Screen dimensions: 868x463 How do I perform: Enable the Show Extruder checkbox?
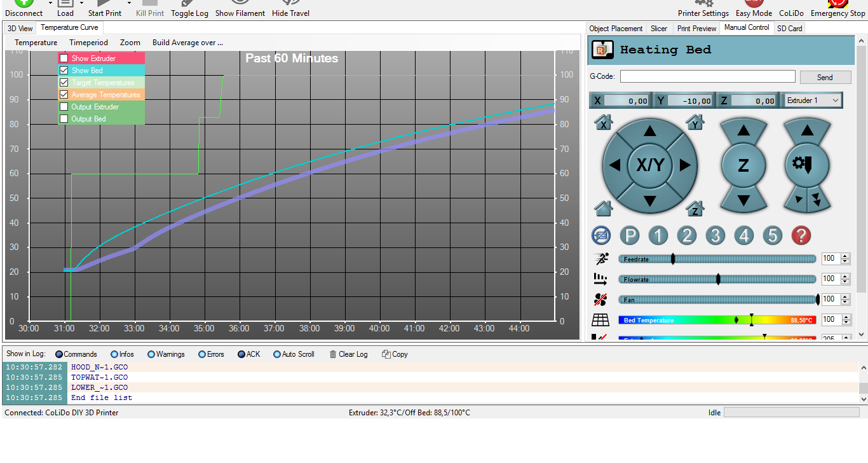point(64,59)
